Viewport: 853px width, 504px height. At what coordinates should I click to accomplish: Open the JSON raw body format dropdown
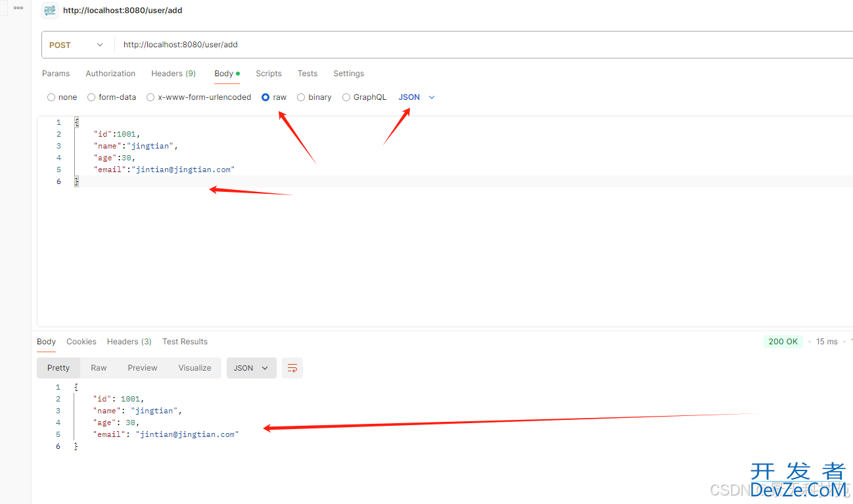point(417,97)
